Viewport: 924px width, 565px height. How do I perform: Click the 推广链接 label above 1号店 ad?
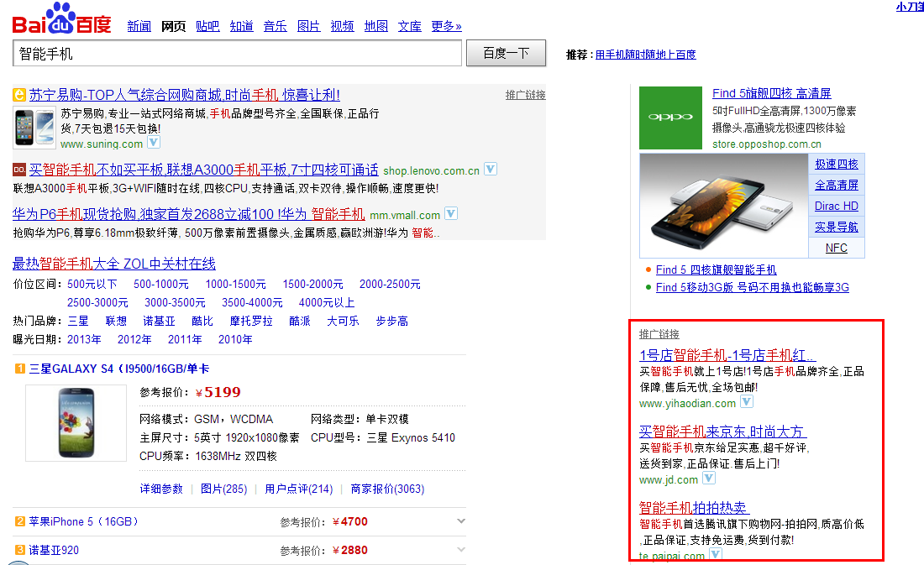pos(659,334)
